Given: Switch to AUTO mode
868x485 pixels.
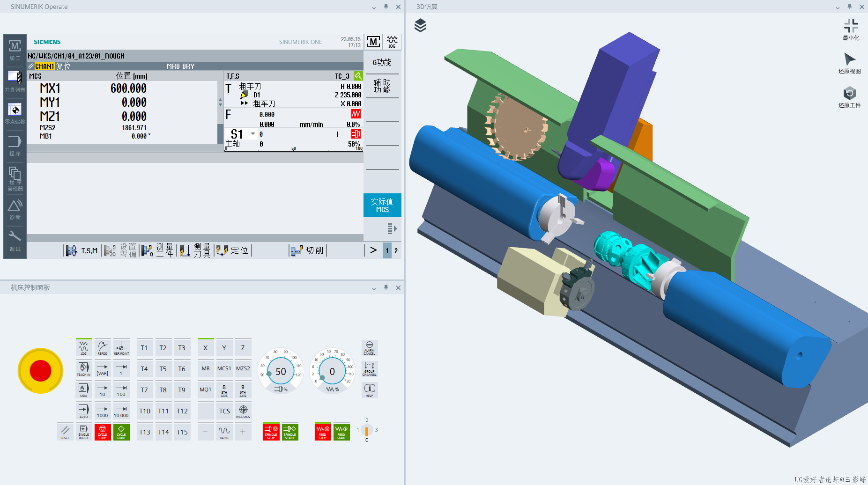Looking at the screenshot, I should coord(84,411).
